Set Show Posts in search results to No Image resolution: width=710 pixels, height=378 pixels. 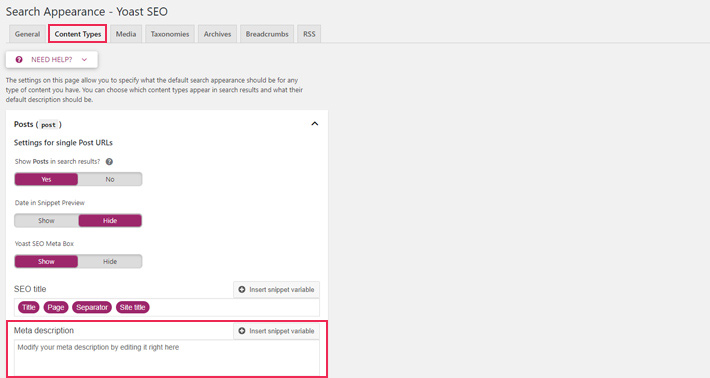[110, 179]
